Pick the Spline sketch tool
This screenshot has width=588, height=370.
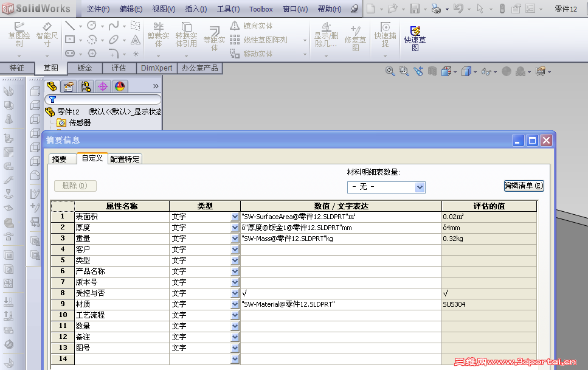[114, 26]
